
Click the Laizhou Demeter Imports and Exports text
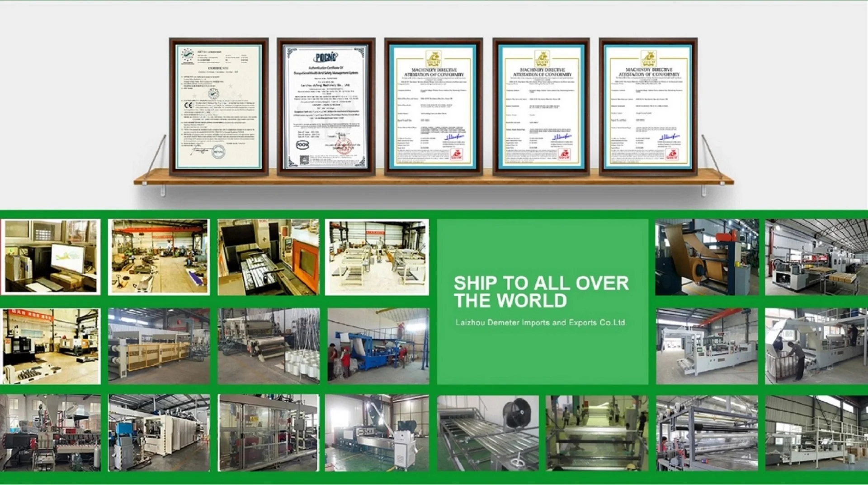click(541, 323)
